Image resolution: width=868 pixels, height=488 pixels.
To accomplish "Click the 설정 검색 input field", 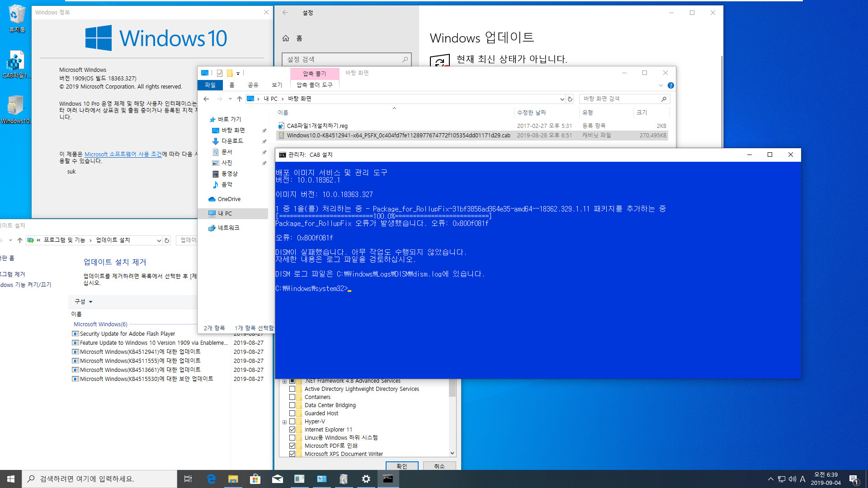I will [x=347, y=59].
